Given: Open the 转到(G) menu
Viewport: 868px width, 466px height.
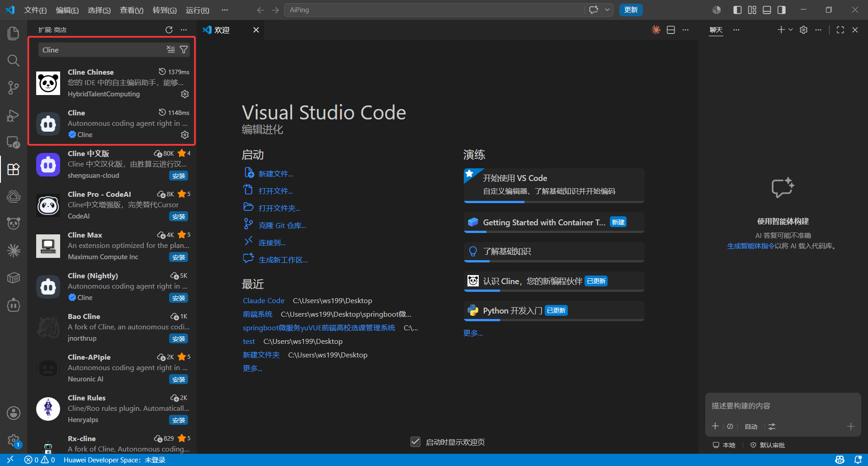Looking at the screenshot, I should (x=165, y=10).
